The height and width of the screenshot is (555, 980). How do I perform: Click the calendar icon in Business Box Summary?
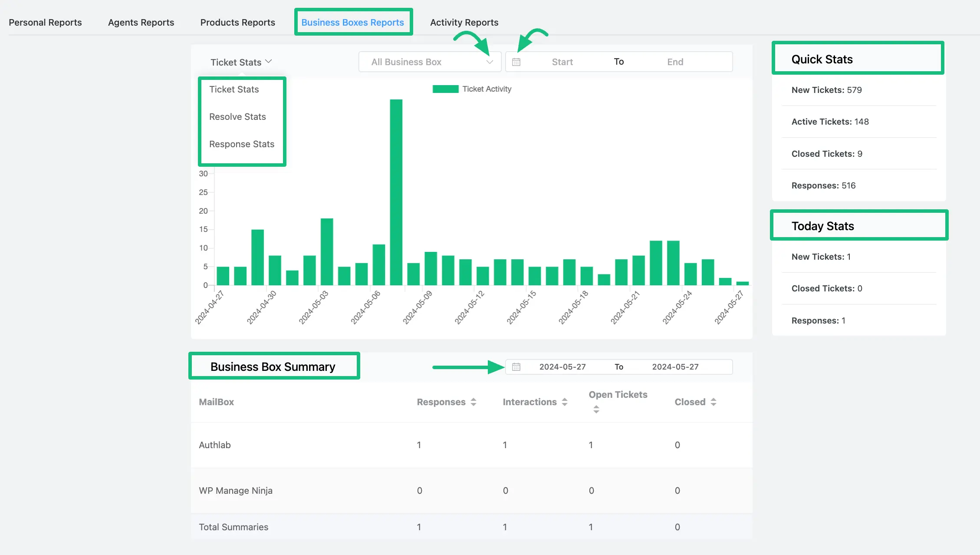(x=516, y=367)
